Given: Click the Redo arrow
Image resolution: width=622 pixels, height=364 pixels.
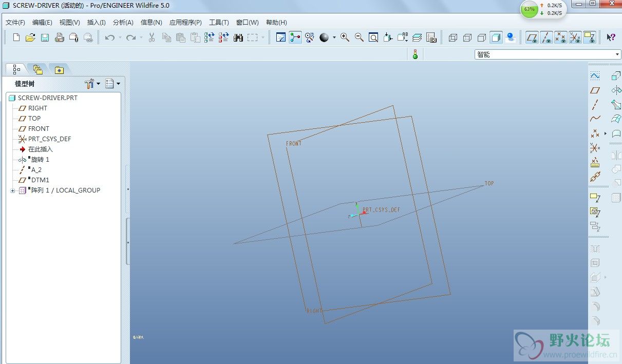Looking at the screenshot, I should (x=131, y=37).
